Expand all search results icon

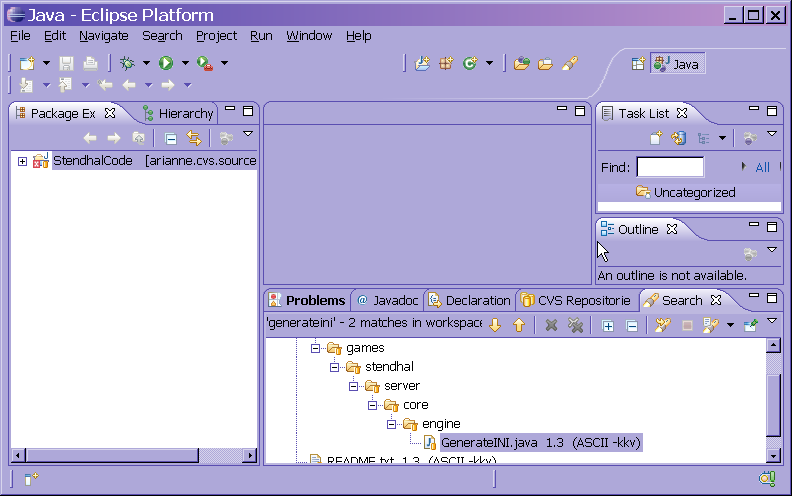pos(607,325)
